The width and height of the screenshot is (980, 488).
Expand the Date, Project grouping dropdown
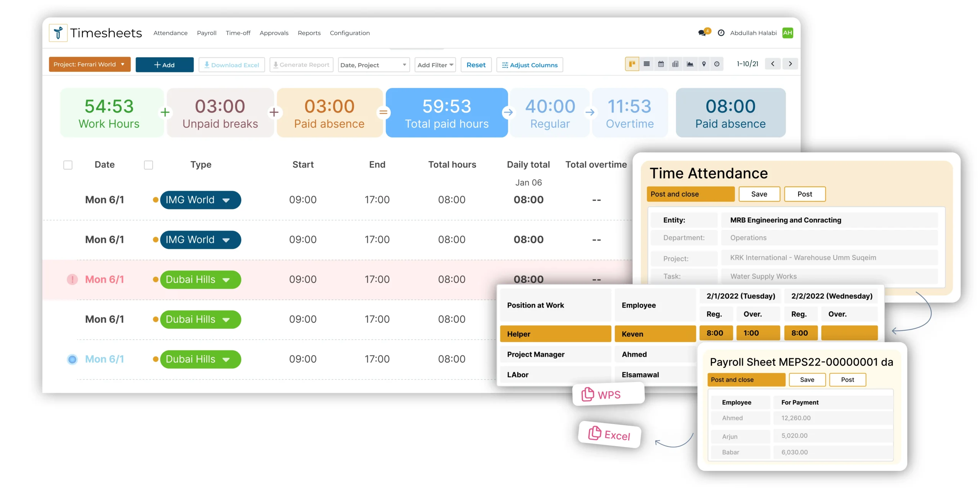(373, 65)
